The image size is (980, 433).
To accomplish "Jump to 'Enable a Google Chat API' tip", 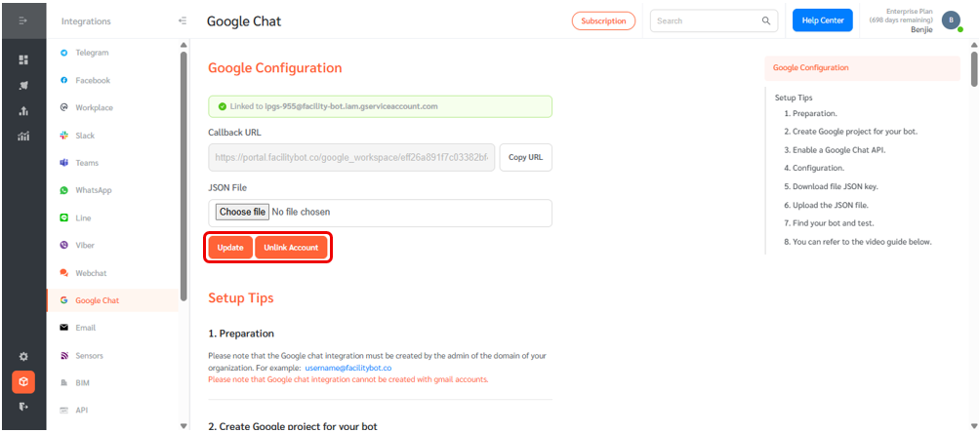I will (835, 150).
